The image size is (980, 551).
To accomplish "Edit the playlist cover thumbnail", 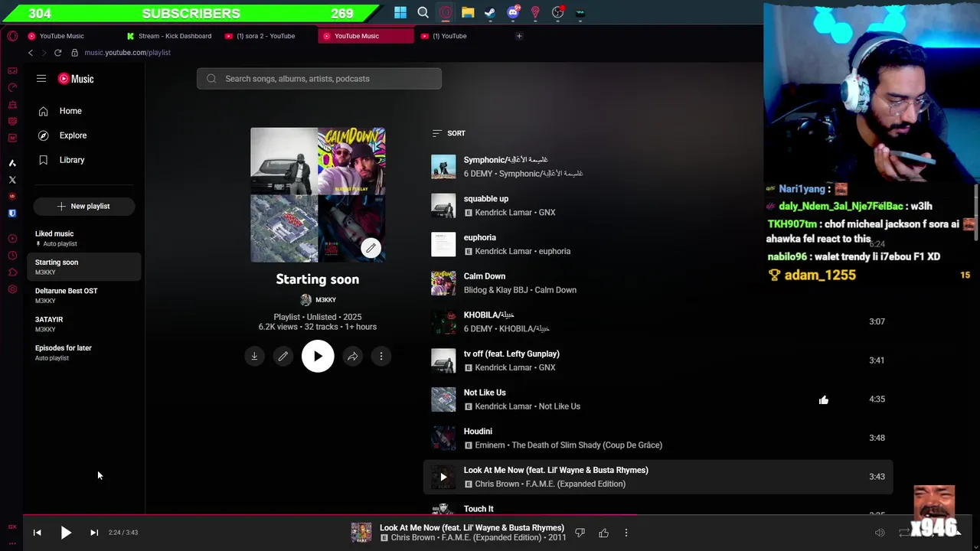I will pos(371,248).
